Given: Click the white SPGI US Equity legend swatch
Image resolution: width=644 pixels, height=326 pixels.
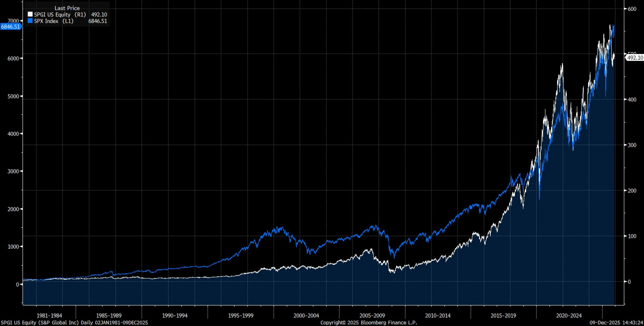Looking at the screenshot, I should 30,15.
